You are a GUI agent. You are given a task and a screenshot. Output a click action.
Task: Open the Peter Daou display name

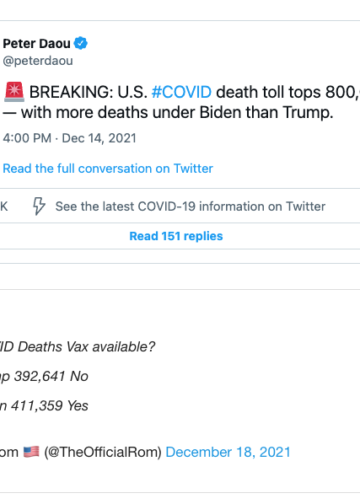coord(37,44)
